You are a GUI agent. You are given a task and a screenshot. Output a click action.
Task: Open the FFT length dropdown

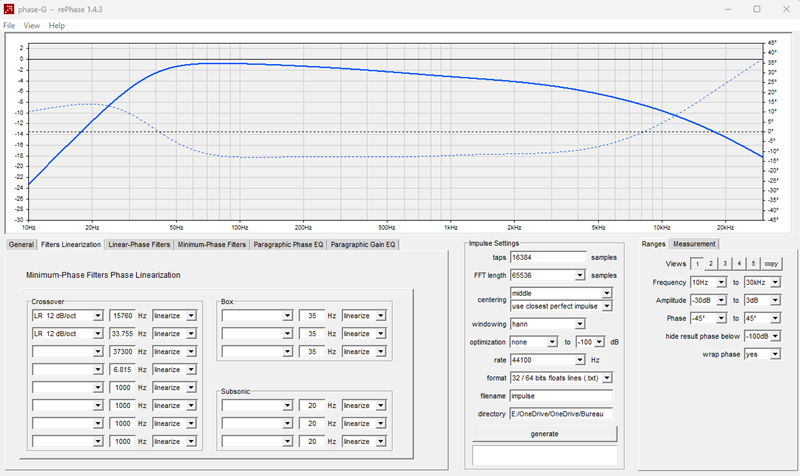click(547, 275)
